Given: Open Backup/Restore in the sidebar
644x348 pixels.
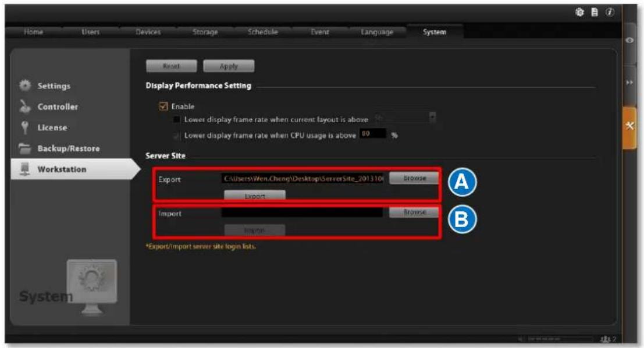Looking at the screenshot, I should coord(69,149).
